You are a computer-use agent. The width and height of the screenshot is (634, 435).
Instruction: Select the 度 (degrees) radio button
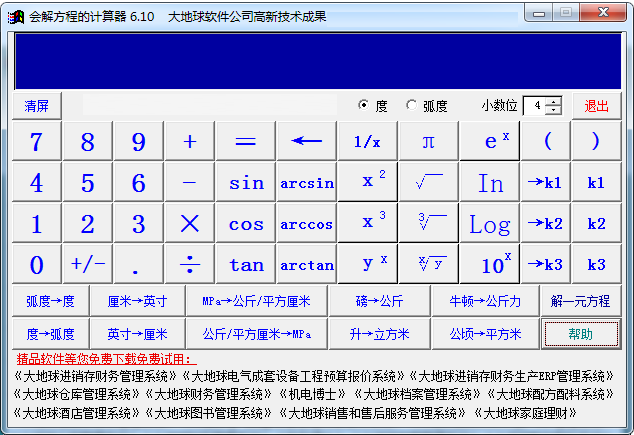point(363,105)
